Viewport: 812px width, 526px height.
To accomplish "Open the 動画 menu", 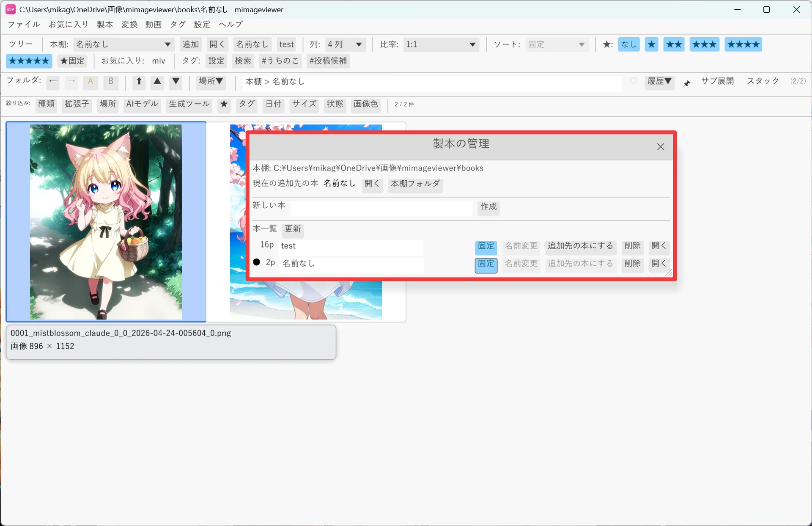I will click(154, 25).
